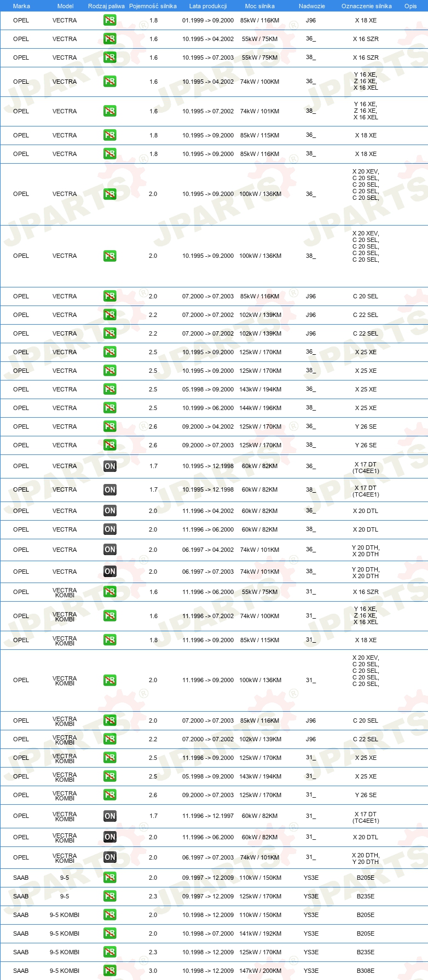Click C 22 SEL cell in Vectra Kombi row

pyautogui.click(x=366, y=739)
